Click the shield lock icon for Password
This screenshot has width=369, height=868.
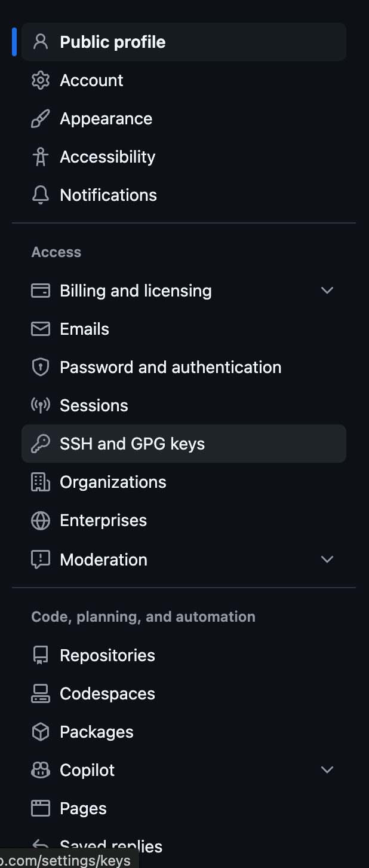click(41, 367)
